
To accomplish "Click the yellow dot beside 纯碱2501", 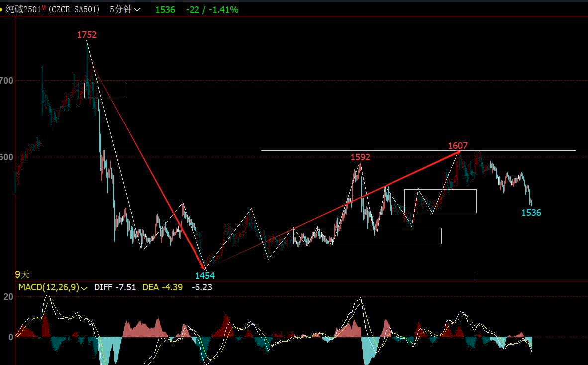I will 1,10.
